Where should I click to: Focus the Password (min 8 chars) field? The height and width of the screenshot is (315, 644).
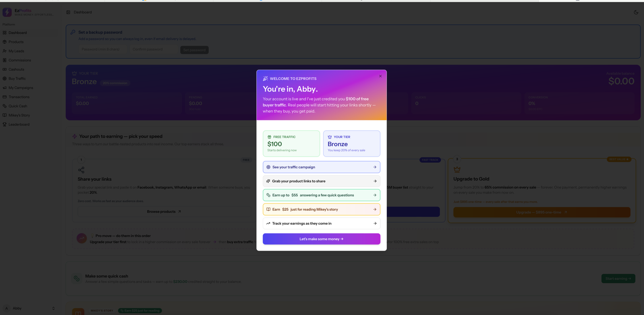(x=103, y=50)
